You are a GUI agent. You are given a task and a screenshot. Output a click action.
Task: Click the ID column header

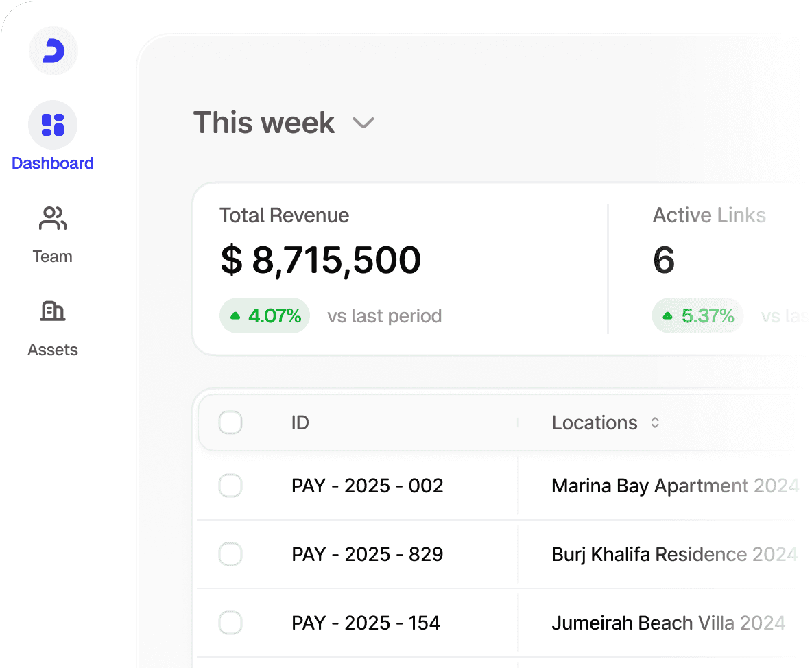tap(300, 422)
